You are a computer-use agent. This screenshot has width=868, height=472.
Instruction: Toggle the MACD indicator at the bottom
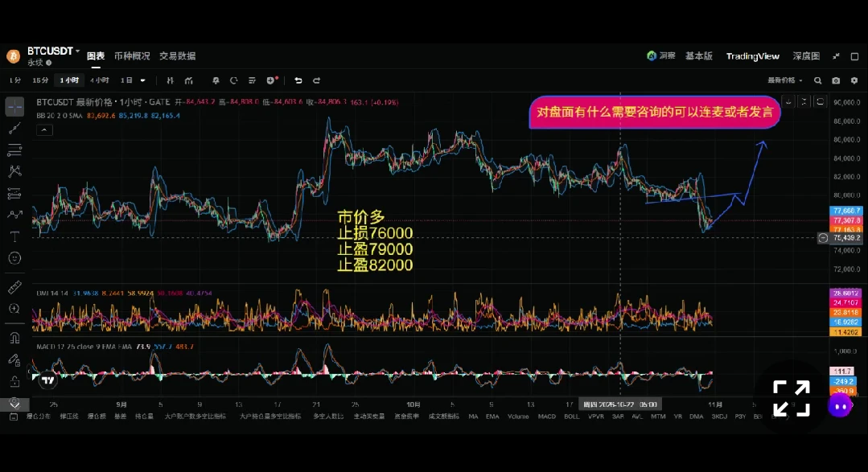pos(547,417)
